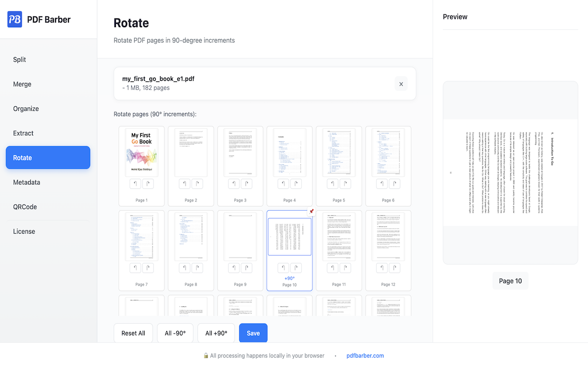Rotate Page 4 clockwise
The width and height of the screenshot is (588, 368).
coord(296,184)
